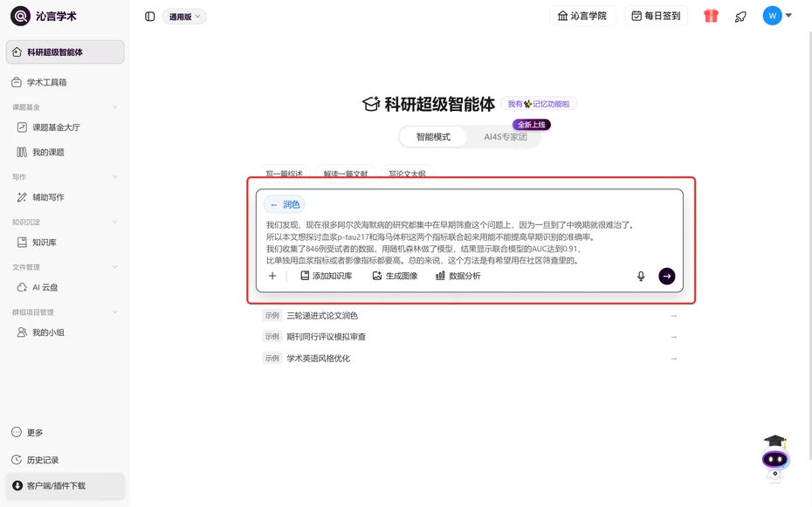Collapse the 知识沉淀 section chevron
Viewport: 812px width, 507px height.
coord(115,222)
